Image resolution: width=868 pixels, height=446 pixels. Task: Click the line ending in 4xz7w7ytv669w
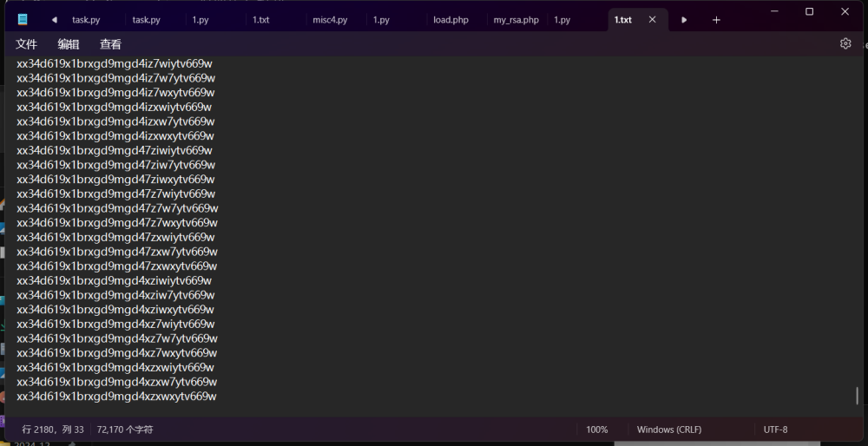point(117,338)
